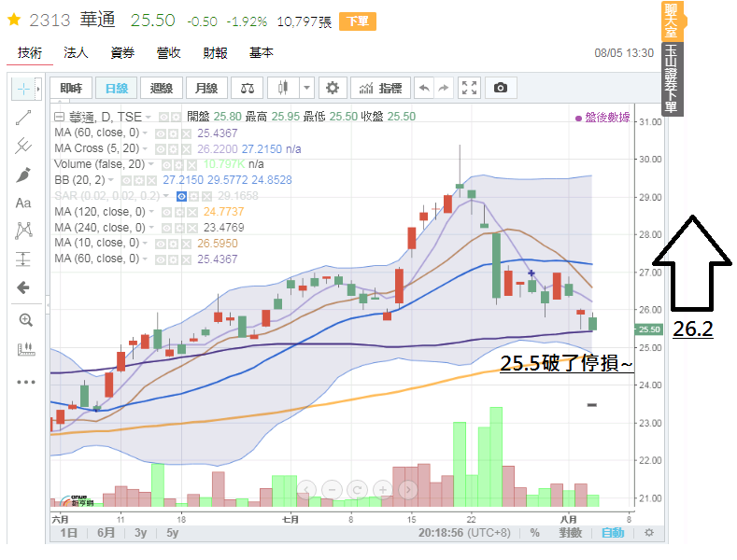
Task: Switch to the 營收 tab
Action: click(168, 52)
